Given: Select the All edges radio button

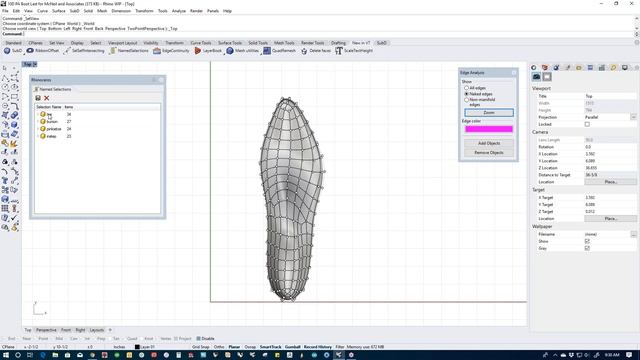Looking at the screenshot, I should pyautogui.click(x=466, y=88).
